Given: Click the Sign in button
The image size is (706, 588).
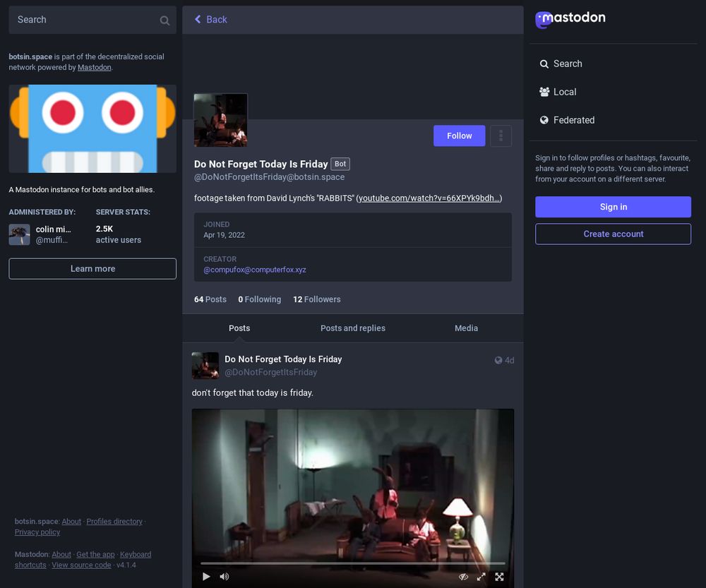Looking at the screenshot, I should [x=613, y=207].
